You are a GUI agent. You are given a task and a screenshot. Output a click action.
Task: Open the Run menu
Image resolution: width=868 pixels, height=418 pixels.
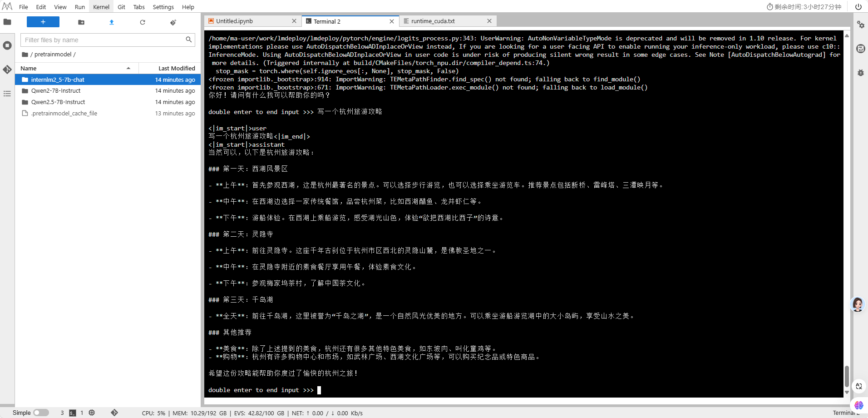(x=80, y=7)
